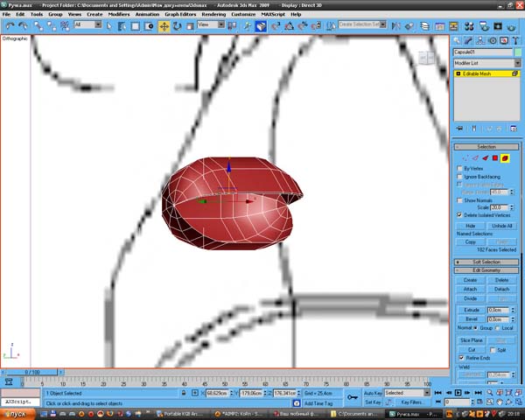
Task: Uncheck Delete Isolated Vertices
Action: pyautogui.click(x=461, y=214)
